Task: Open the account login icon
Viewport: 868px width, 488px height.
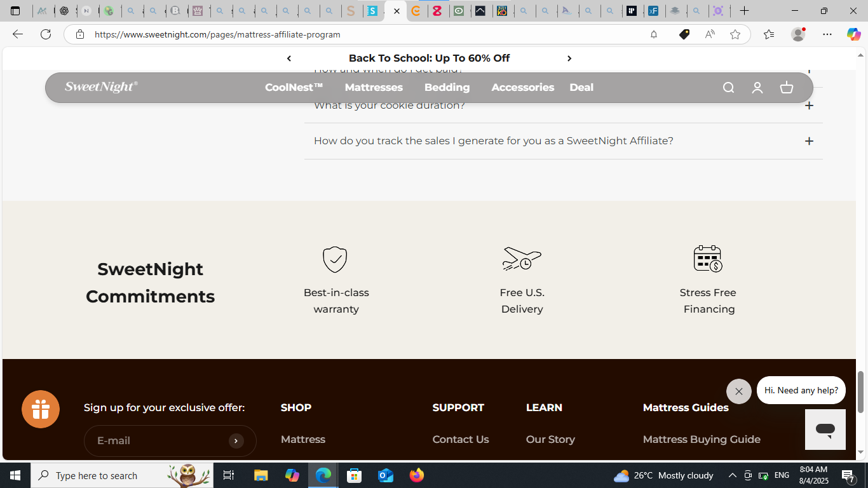Action: point(757,88)
